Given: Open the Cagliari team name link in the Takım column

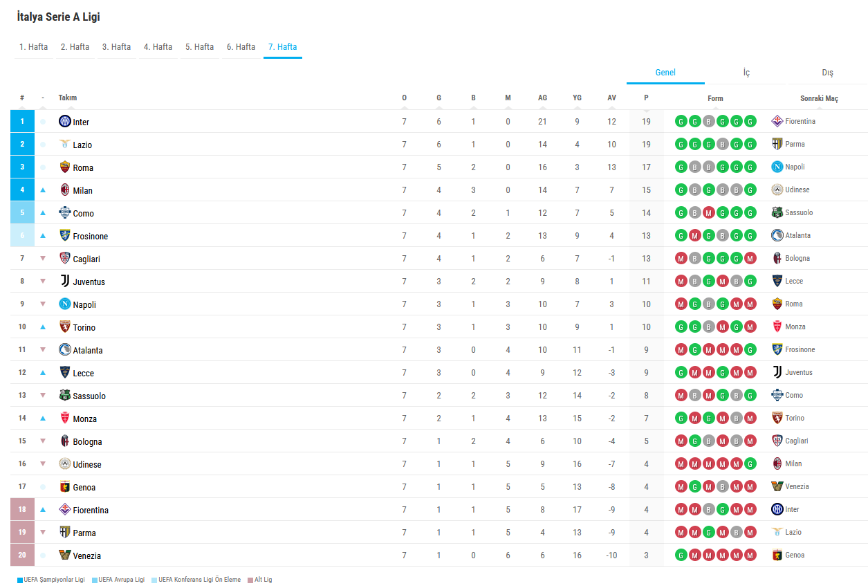Looking at the screenshot, I should 86,259.
